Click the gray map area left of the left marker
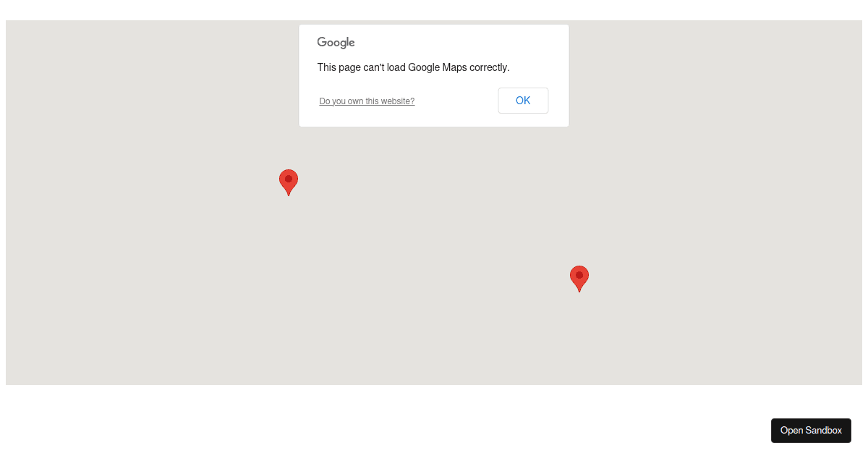The height and width of the screenshot is (456, 868). [x=145, y=182]
